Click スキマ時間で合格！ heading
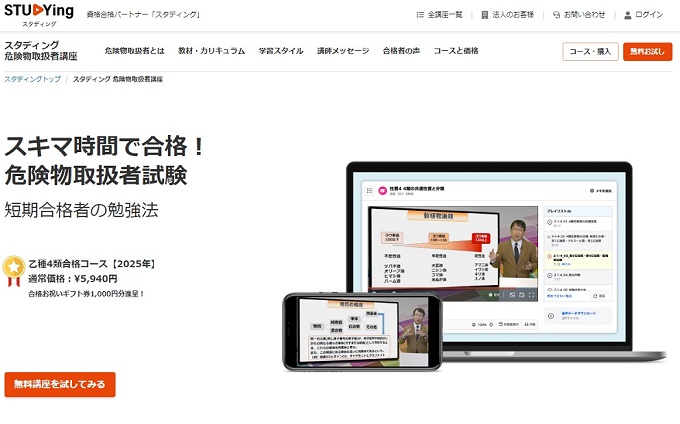Image resolution: width=680 pixels, height=424 pixels. click(105, 146)
